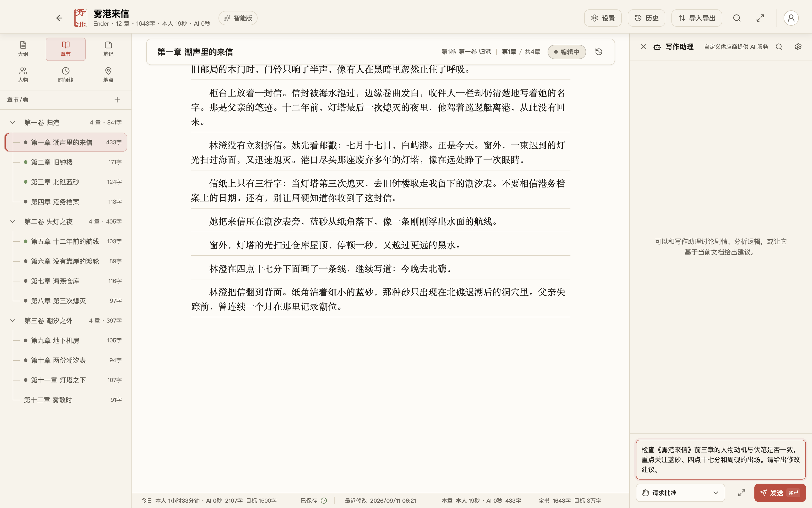Switch to the 章节 chapters tab
The image size is (812, 508).
tap(65, 49)
